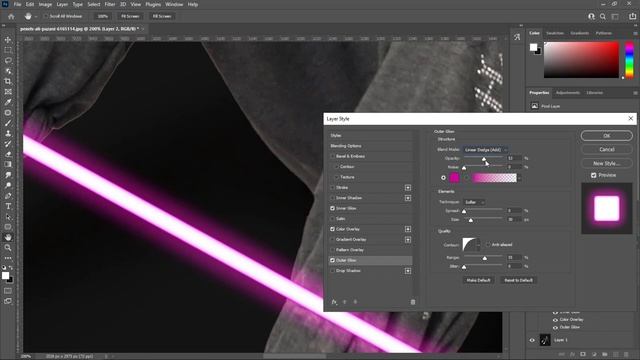Click the Share icon at top right

pyautogui.click(x=632, y=16)
